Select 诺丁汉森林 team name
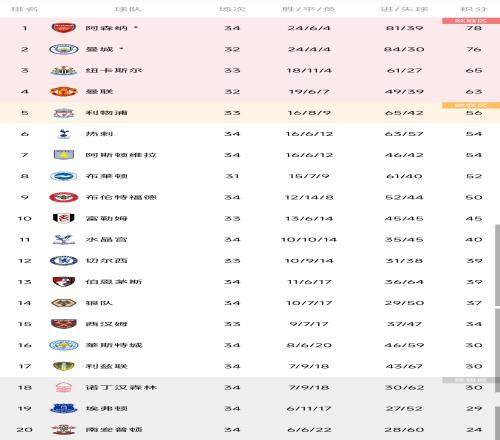Image resolution: width=500 pixels, height=440 pixels. pyautogui.click(x=121, y=387)
